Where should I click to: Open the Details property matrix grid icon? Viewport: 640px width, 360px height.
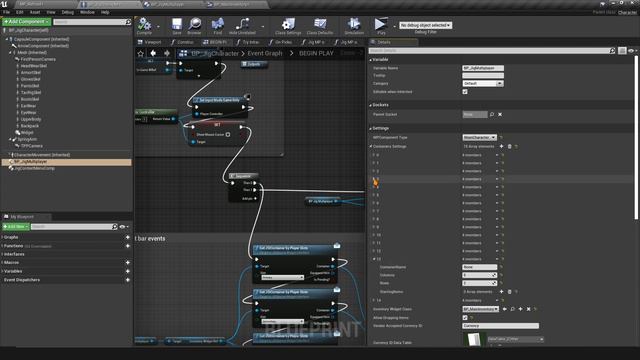click(x=622, y=51)
